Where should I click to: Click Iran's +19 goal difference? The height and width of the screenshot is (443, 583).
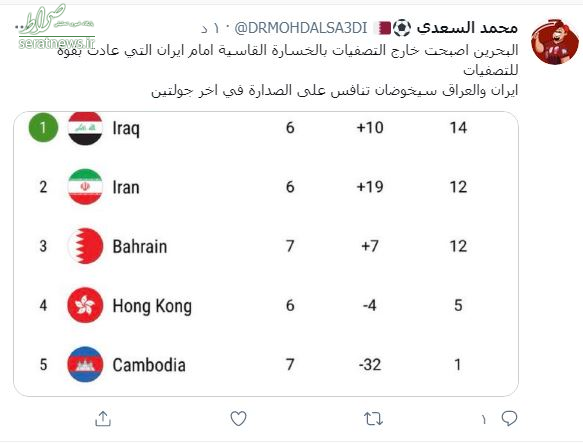(x=370, y=187)
